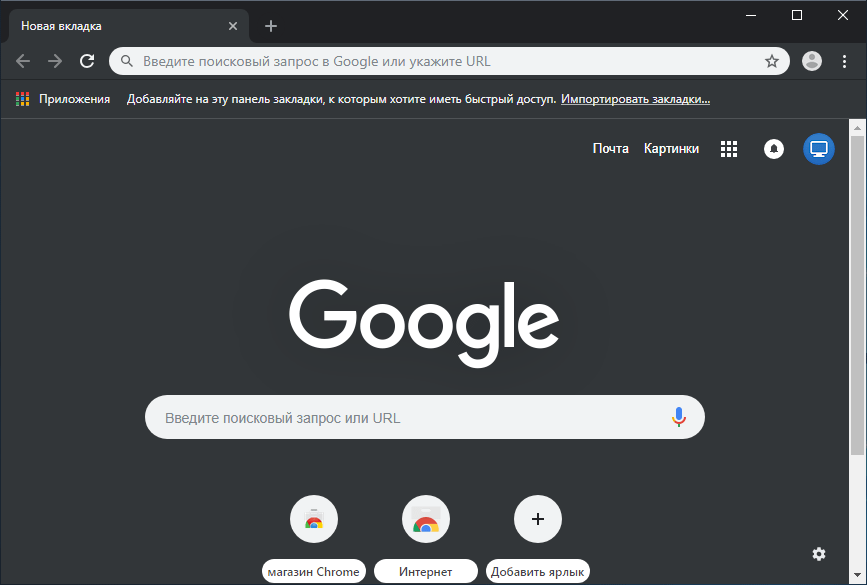The image size is (867, 585).
Task: Focus the Google search box
Action: coord(425,417)
